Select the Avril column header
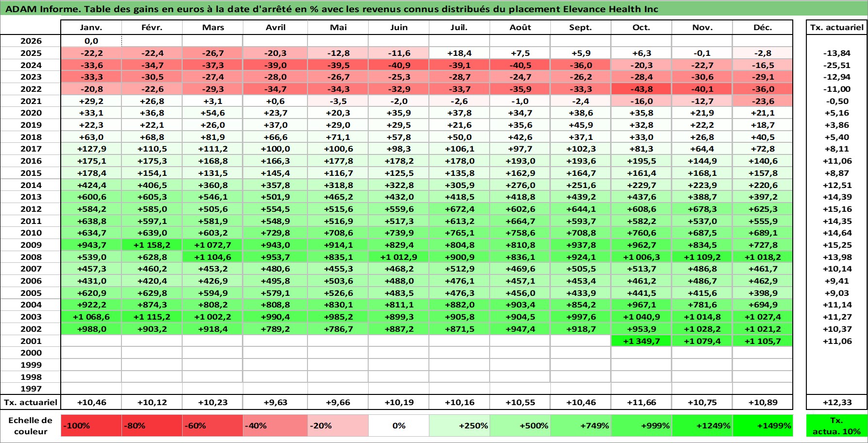The image size is (868, 443). (275, 28)
